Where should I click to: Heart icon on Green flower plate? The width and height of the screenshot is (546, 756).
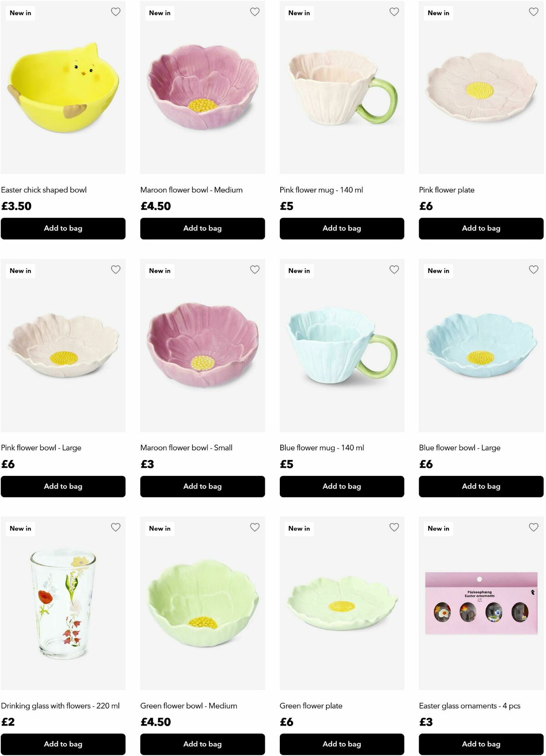[x=394, y=527]
